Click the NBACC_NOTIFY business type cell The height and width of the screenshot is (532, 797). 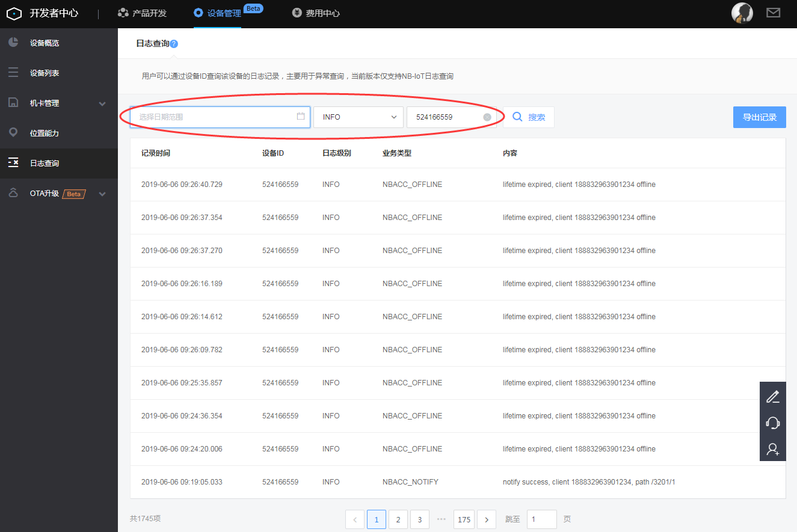(410, 482)
